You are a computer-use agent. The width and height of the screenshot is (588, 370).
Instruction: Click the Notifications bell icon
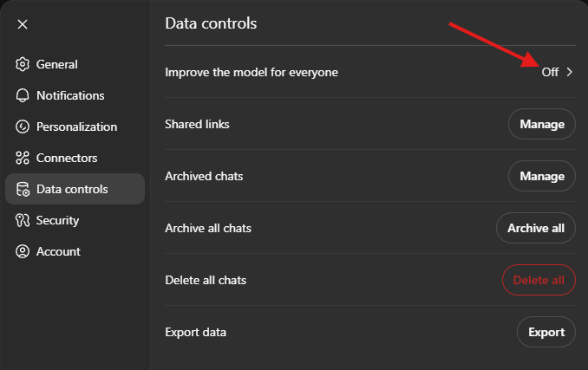tap(23, 95)
